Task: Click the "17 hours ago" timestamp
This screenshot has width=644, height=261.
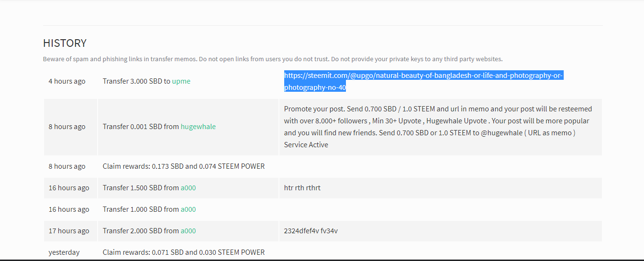Action: point(69,231)
